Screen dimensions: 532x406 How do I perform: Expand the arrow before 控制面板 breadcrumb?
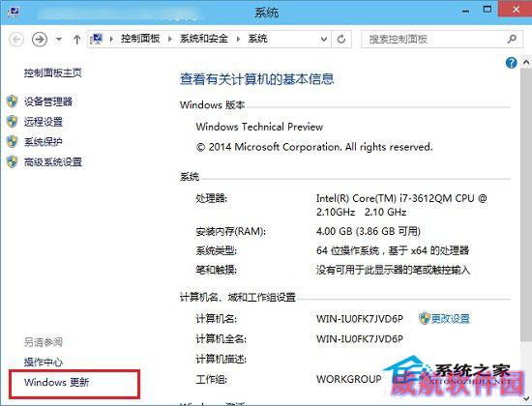(x=111, y=40)
